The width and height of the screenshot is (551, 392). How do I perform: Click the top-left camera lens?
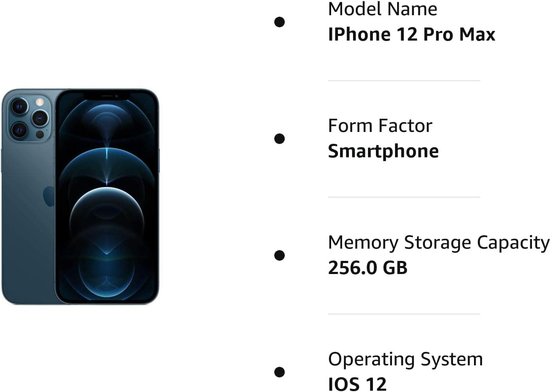pos(19,106)
